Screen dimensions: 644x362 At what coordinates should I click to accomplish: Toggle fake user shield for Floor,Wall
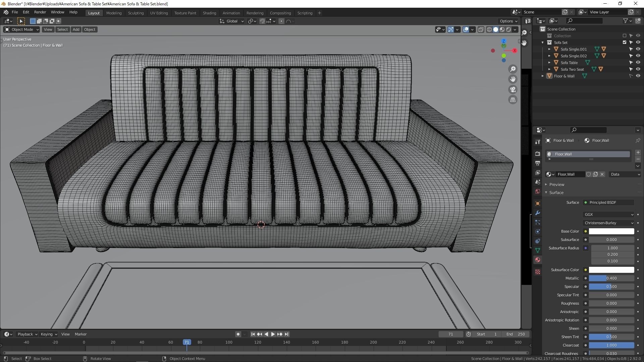588,174
